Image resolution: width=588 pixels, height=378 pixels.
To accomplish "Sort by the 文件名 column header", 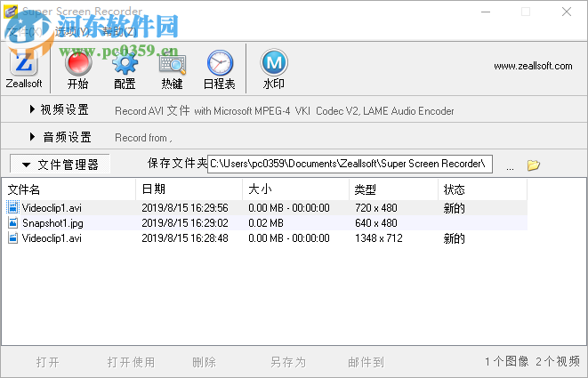I will click(x=69, y=189).
